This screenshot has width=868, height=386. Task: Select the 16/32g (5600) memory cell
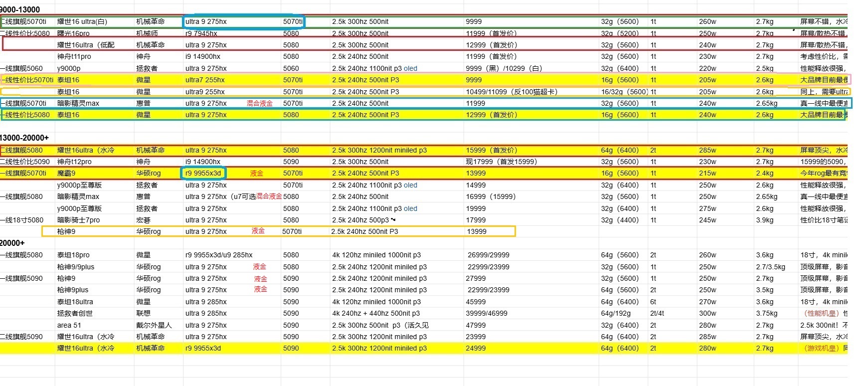pyautogui.click(x=624, y=92)
